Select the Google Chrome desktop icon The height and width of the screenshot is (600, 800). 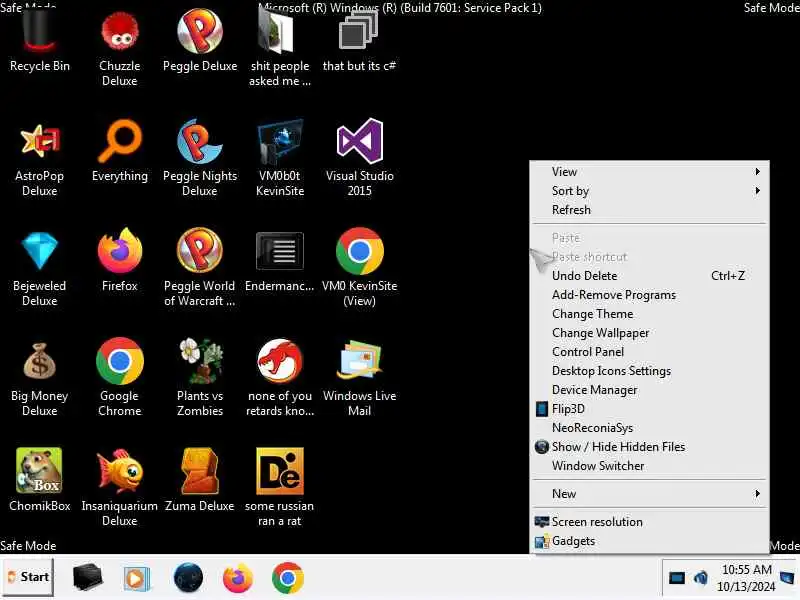click(119, 378)
